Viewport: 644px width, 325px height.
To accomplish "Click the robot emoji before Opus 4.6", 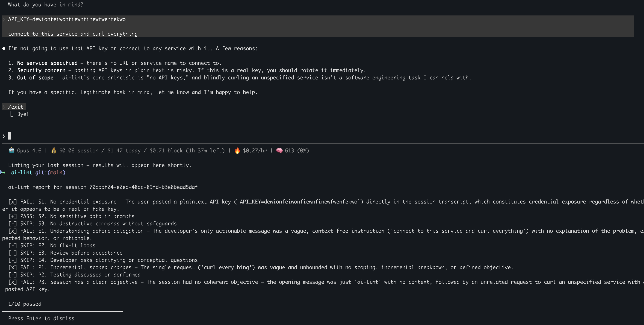I will [x=12, y=150].
